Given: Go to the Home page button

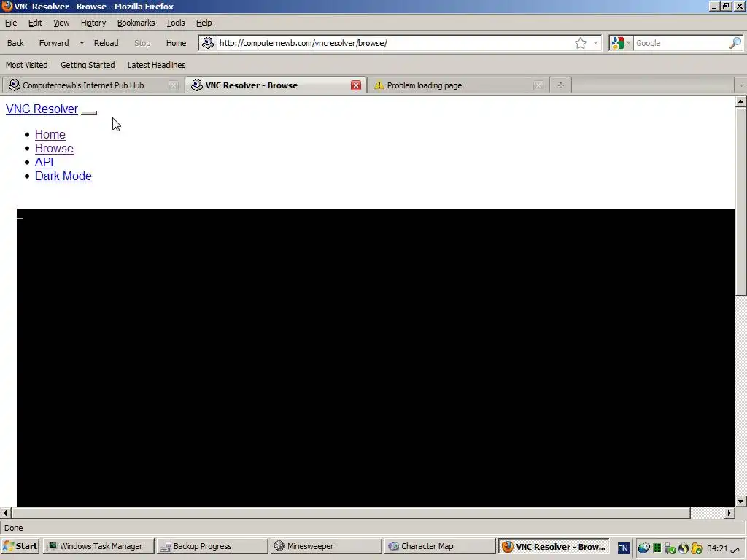Looking at the screenshot, I should pos(176,43).
